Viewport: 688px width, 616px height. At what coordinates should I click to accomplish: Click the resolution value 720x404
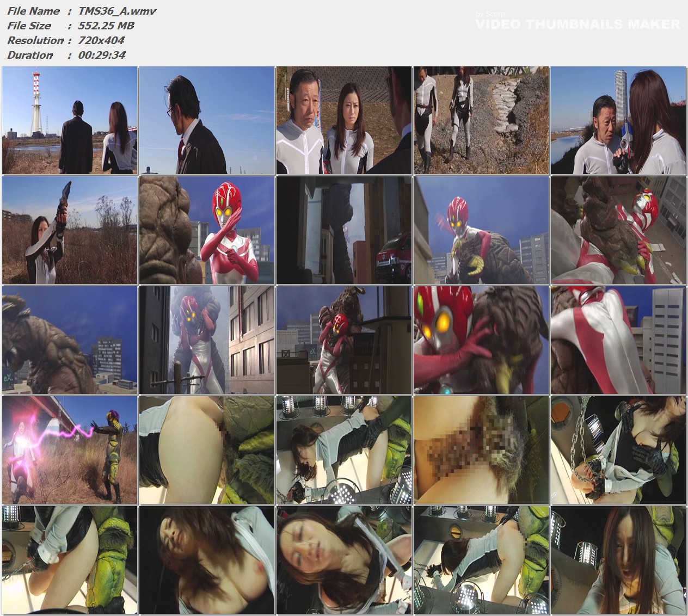102,40
